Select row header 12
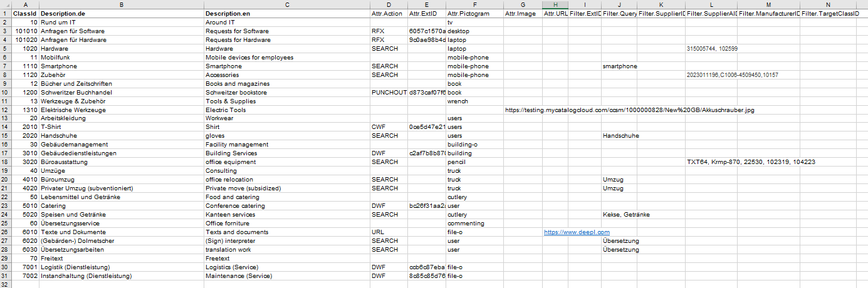This screenshot has width=868, height=288. (x=6, y=110)
